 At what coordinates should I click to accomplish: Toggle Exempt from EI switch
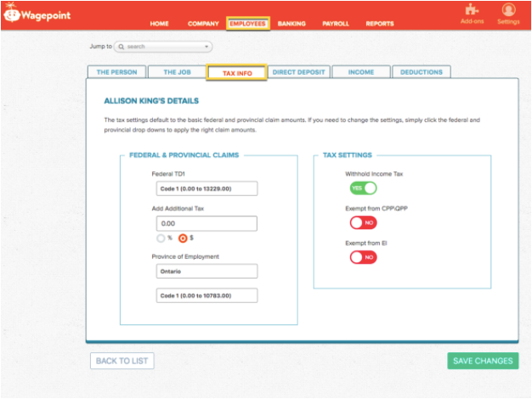(364, 257)
